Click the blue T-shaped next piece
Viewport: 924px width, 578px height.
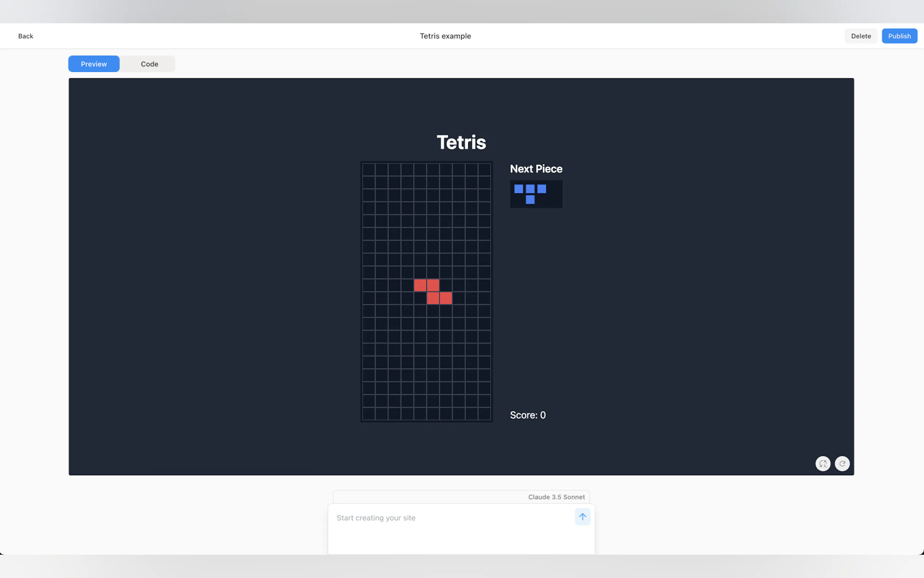[530, 189]
